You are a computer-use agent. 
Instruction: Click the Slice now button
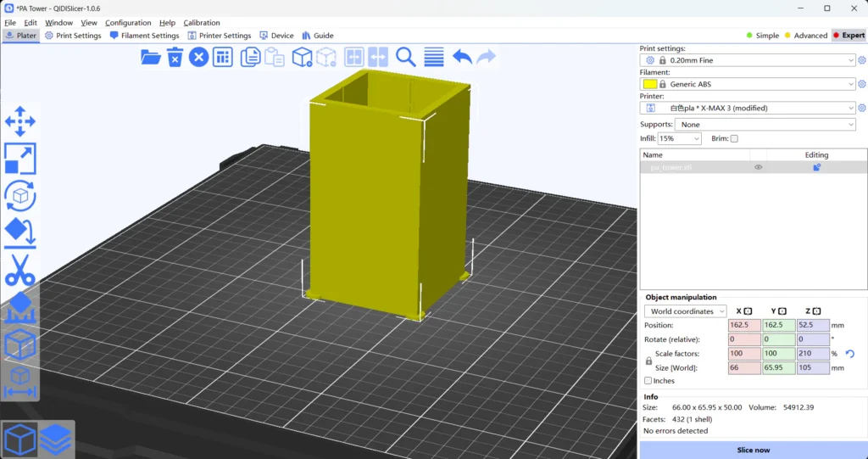(753, 450)
